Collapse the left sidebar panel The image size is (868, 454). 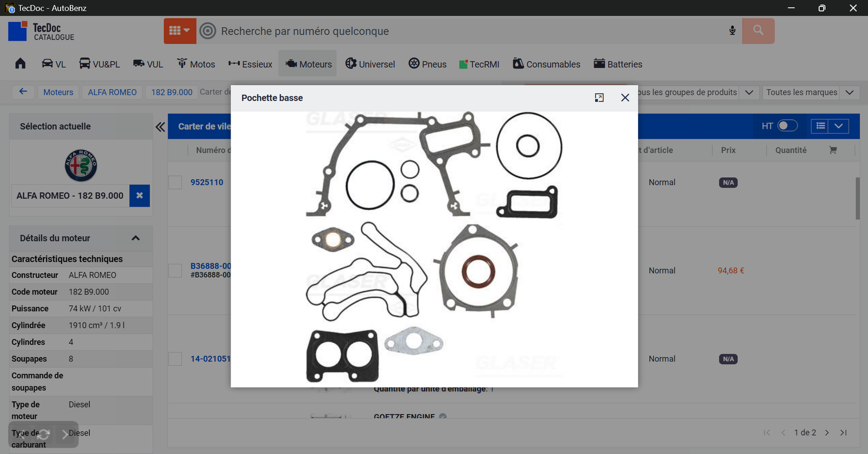tap(160, 127)
